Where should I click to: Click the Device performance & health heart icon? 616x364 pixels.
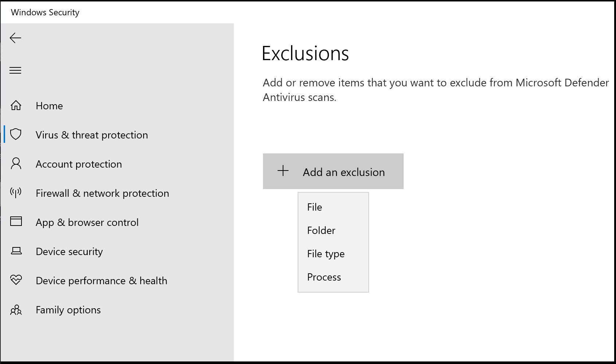pyautogui.click(x=16, y=280)
